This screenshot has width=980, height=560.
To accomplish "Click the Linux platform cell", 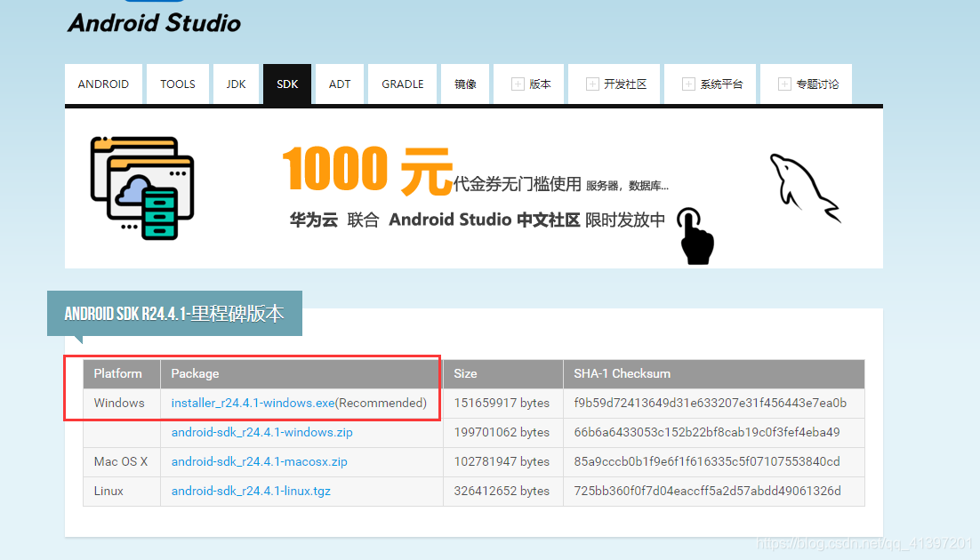I will (122, 492).
